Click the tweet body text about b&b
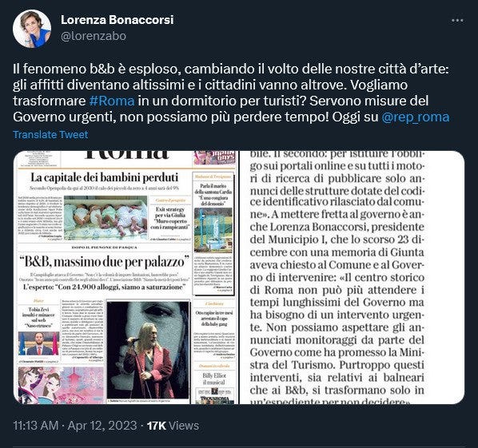The width and height of the screenshot is (478, 448). (231, 93)
